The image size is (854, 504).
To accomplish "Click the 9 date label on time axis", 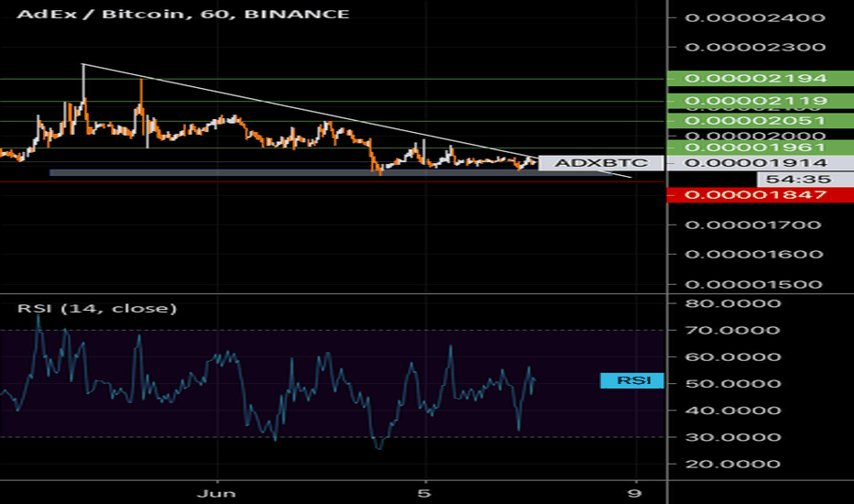I will coord(634,494).
